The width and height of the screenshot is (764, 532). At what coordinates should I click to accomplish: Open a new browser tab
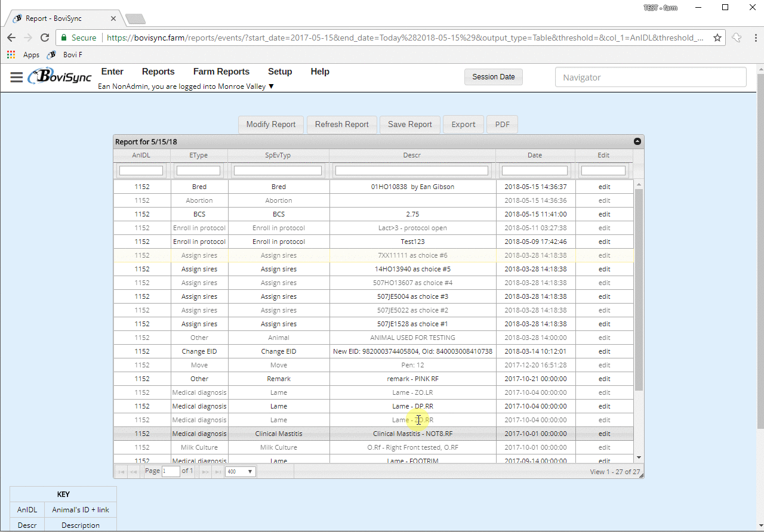pos(135,19)
